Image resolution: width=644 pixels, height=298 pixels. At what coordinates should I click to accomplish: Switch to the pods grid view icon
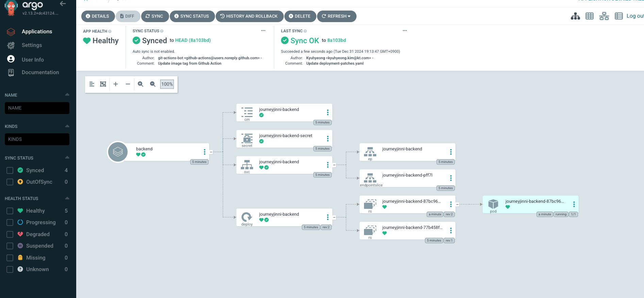(589, 16)
